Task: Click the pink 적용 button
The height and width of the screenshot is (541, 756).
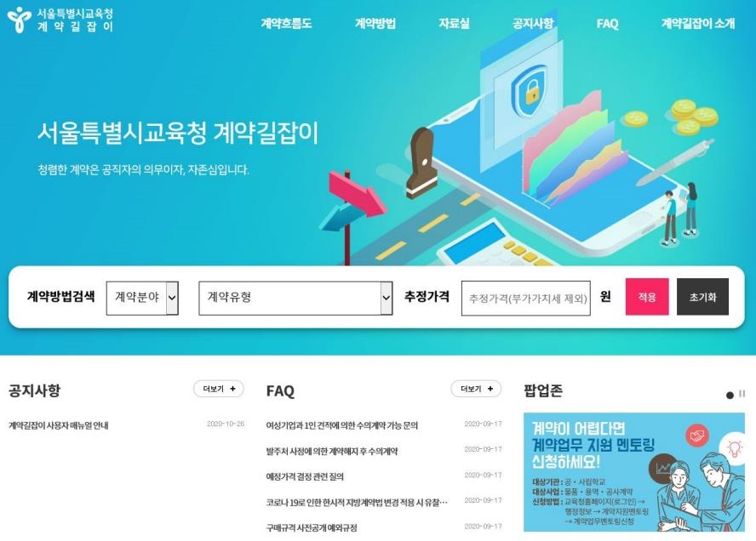Action: click(647, 297)
